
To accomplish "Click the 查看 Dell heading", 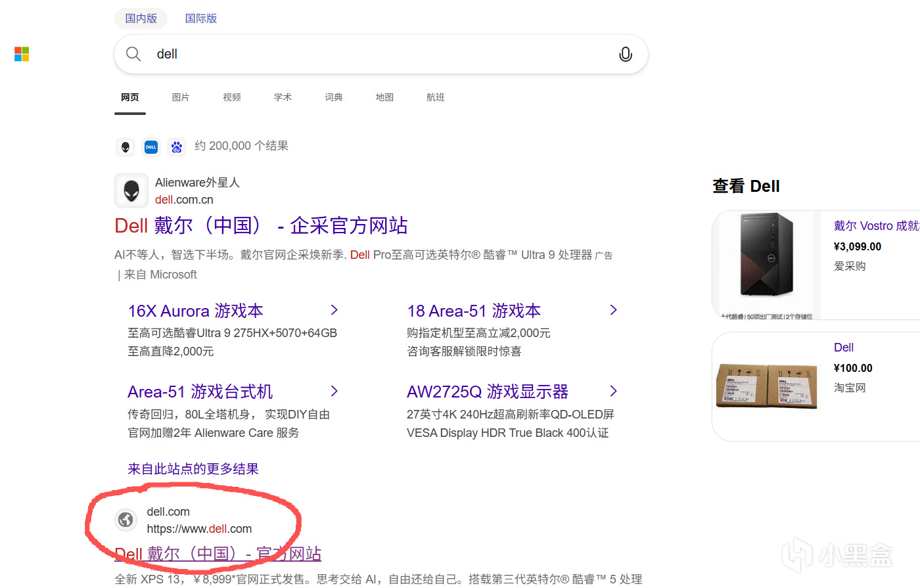I will click(x=746, y=187).
